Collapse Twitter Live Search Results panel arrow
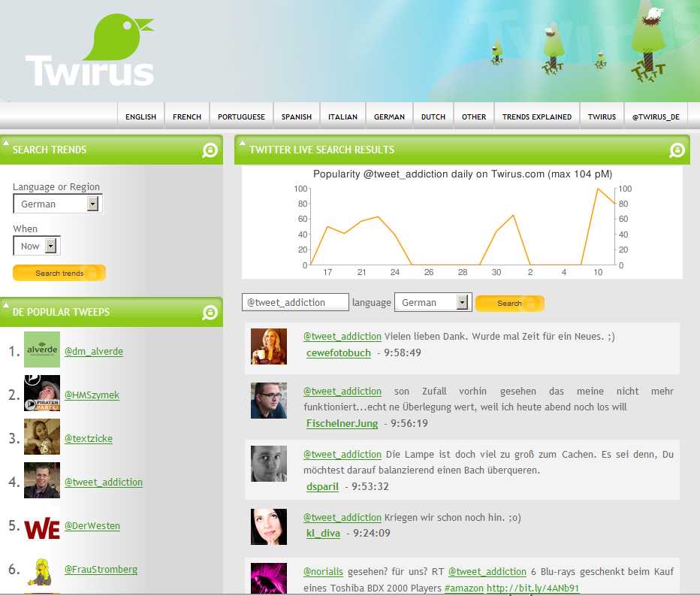This screenshot has height=596, width=700. tap(242, 143)
